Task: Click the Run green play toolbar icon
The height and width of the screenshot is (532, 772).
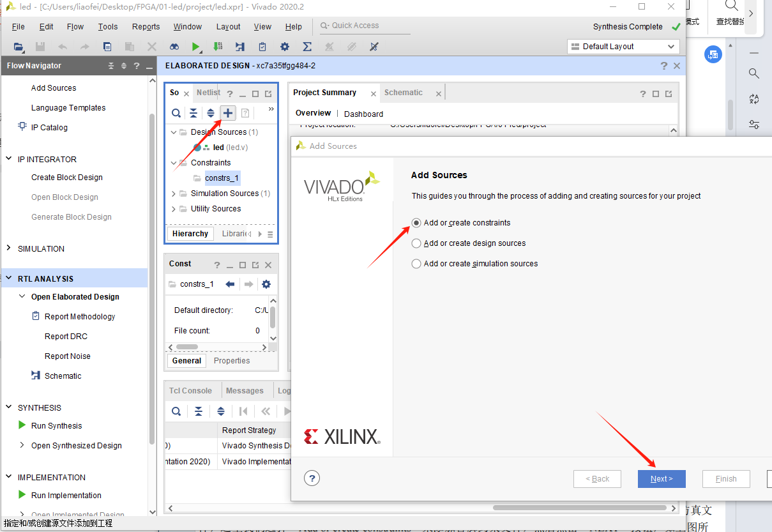Action: 196,47
